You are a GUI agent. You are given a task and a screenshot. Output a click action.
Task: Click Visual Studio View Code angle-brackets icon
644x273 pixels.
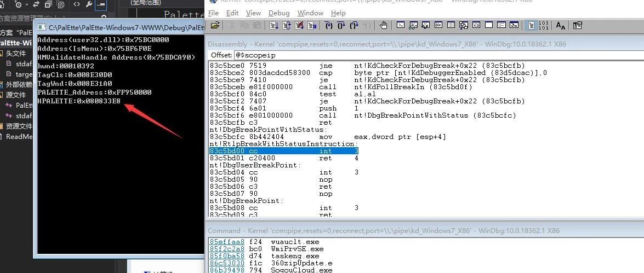77,4
